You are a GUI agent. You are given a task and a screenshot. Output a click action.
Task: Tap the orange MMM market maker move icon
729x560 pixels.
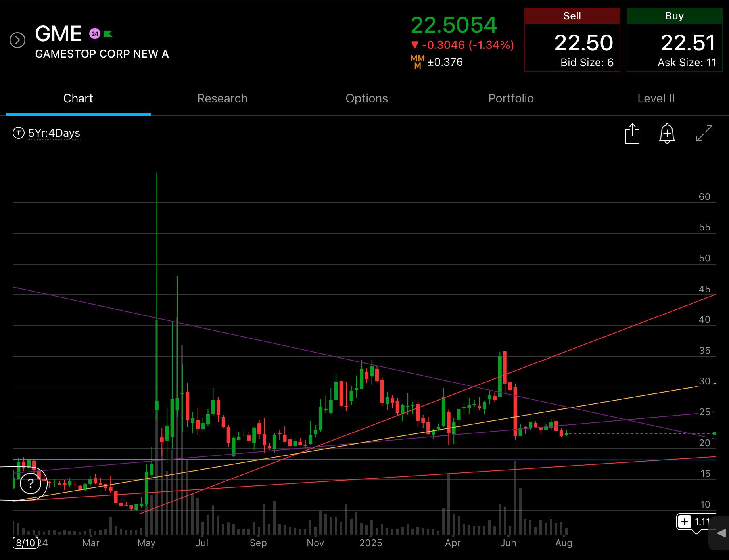(418, 62)
